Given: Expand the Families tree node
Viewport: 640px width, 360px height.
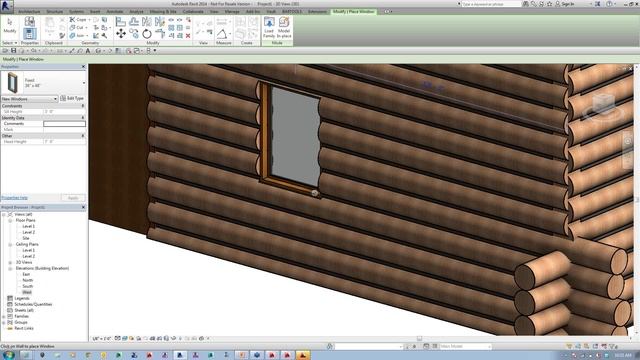Looking at the screenshot, I should [x=4, y=316].
